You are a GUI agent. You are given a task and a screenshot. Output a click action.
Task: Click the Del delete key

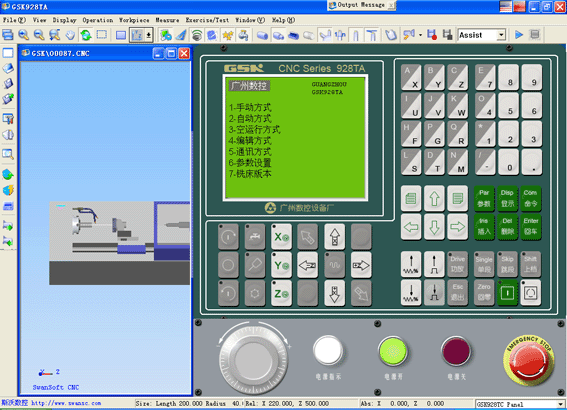(x=507, y=227)
